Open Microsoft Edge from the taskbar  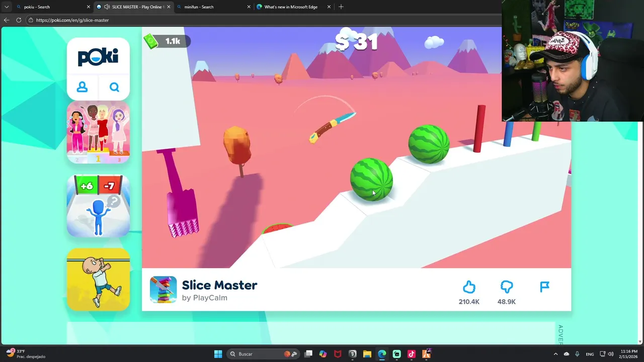[x=382, y=354]
